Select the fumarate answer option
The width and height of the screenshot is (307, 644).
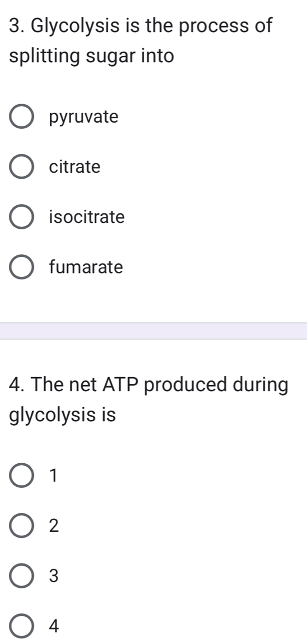21,267
